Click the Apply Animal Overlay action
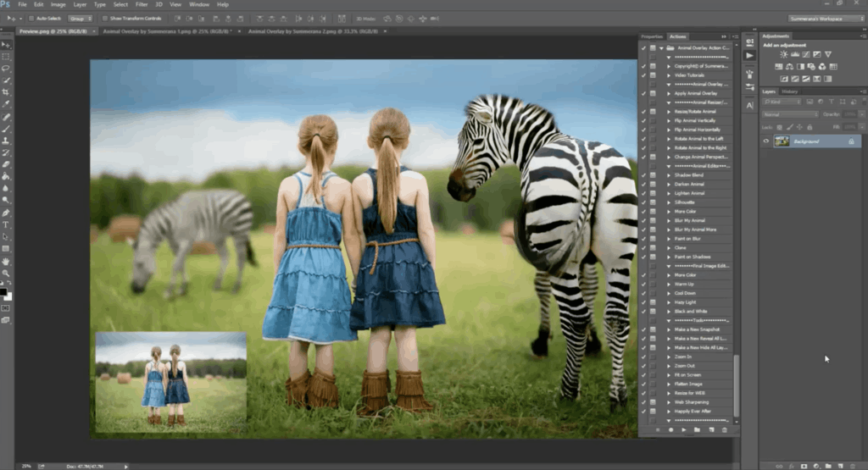 coord(693,93)
